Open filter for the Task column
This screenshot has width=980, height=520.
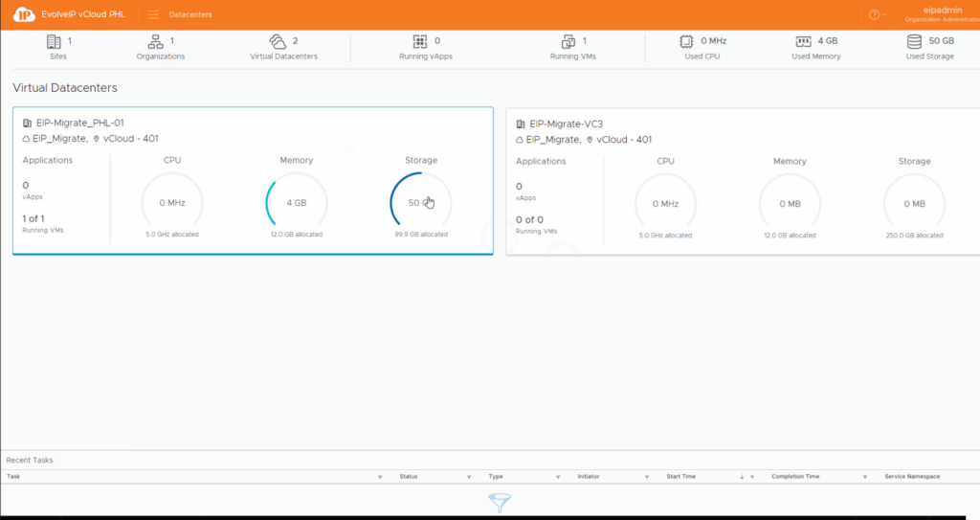point(379,477)
